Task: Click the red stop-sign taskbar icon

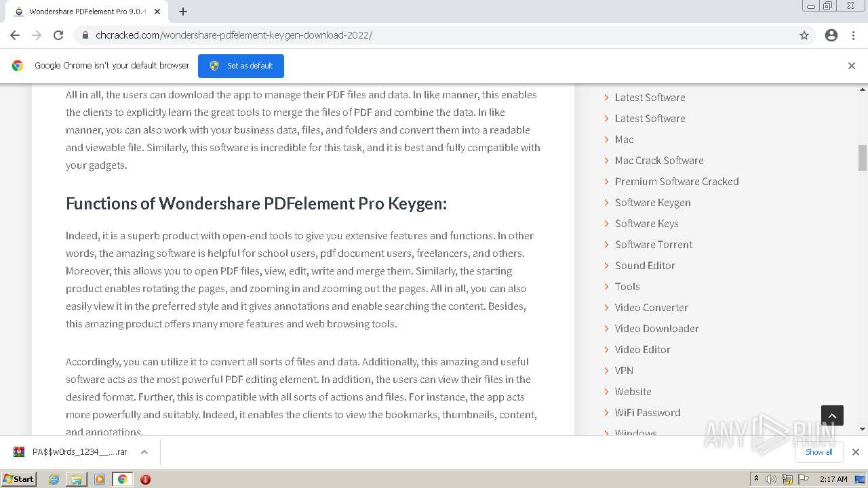Action: (145, 479)
